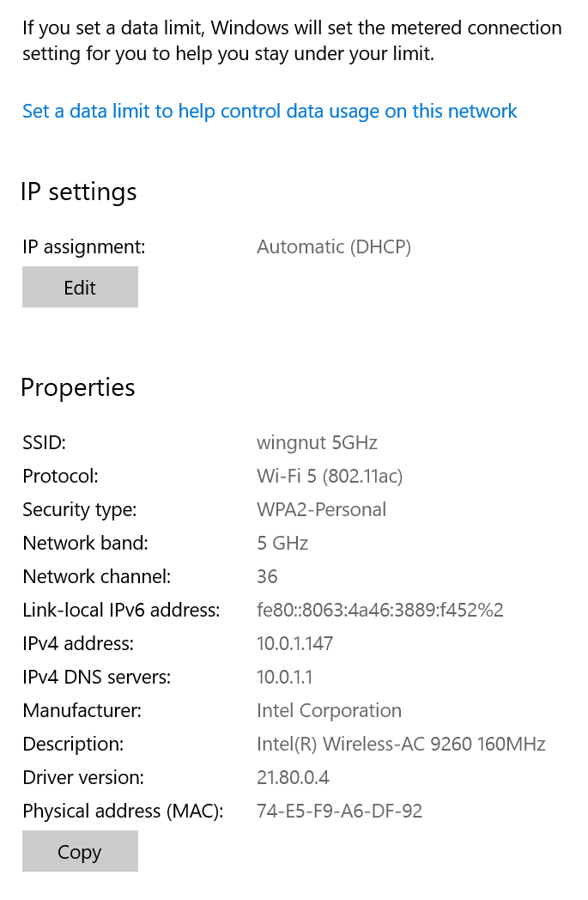Click the IPv4 address value 10.0.1.147
588x900 pixels.
[294, 643]
